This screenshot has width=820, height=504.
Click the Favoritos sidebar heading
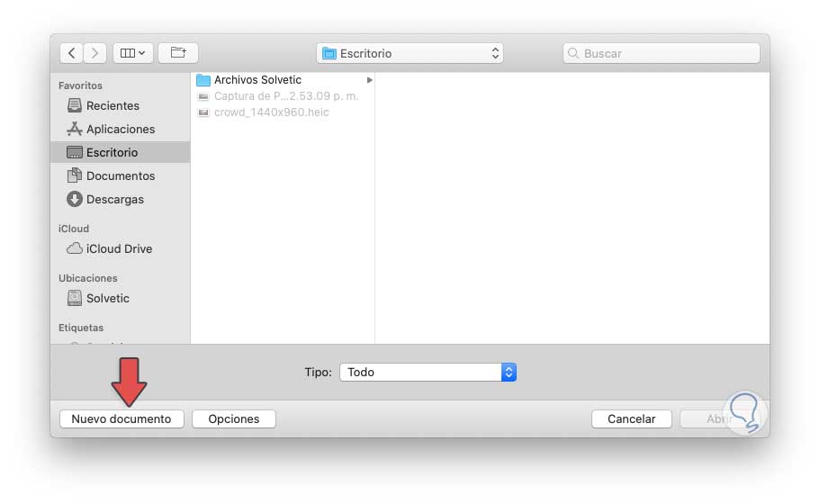click(80, 85)
